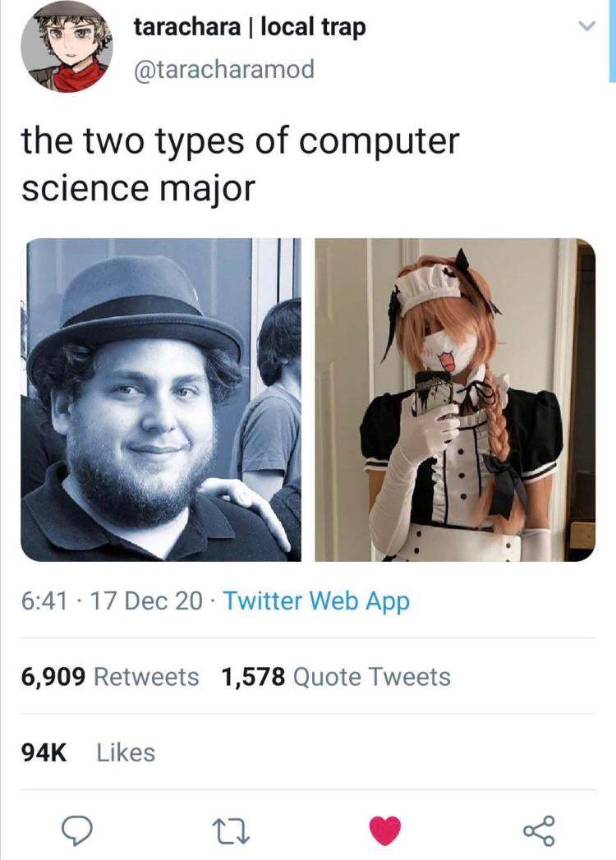View the 1,578 Quote Tweets list
Viewport: 616px width, 860px height.
click(x=336, y=676)
